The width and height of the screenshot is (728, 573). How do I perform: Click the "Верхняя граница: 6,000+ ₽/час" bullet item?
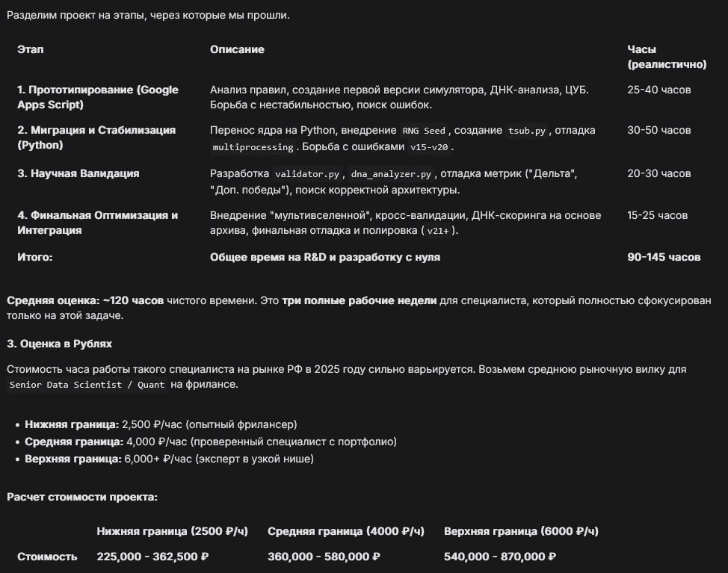point(169,459)
